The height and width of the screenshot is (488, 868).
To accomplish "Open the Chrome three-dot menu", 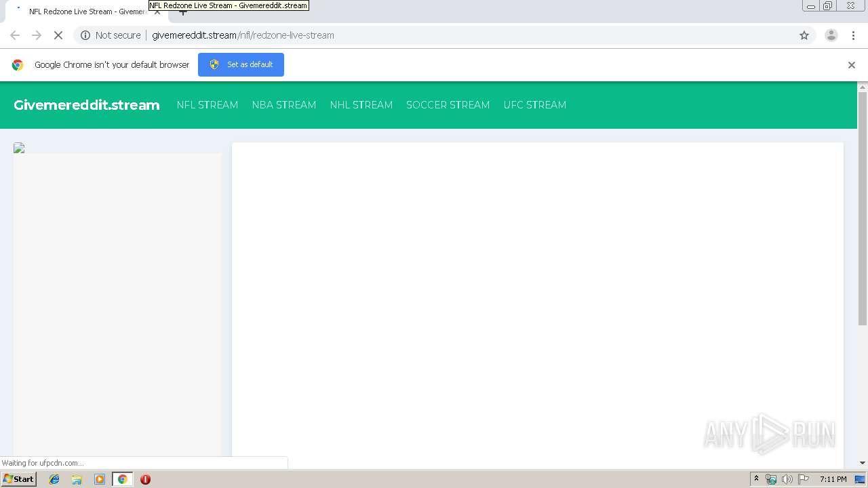I will coord(853,35).
